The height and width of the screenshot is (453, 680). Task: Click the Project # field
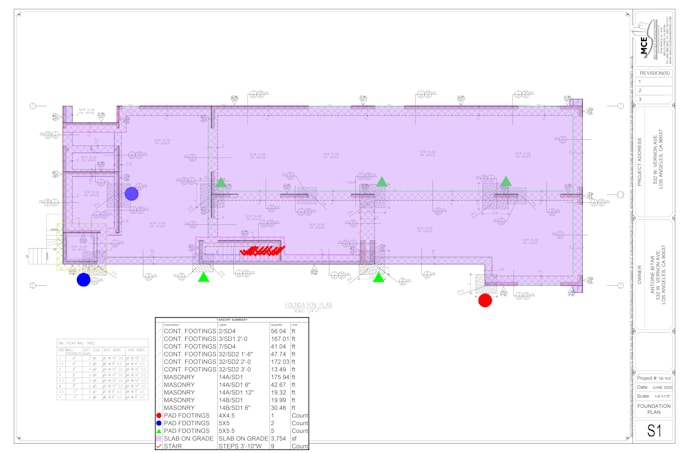point(654,378)
